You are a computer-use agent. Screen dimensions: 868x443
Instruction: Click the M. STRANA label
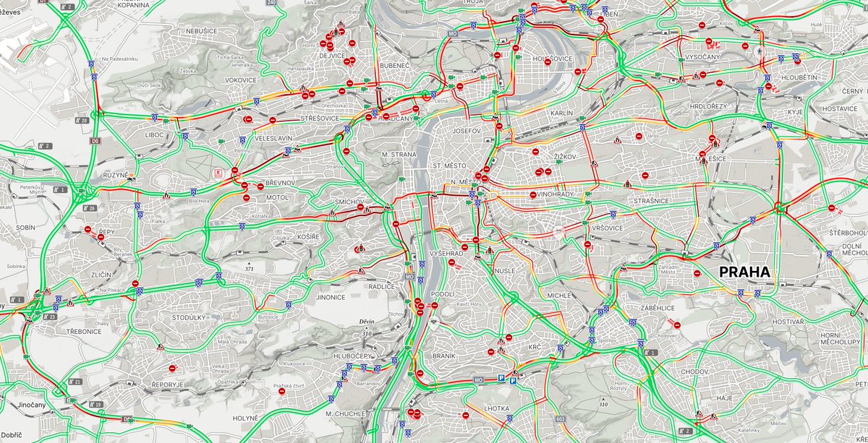pyautogui.click(x=399, y=154)
